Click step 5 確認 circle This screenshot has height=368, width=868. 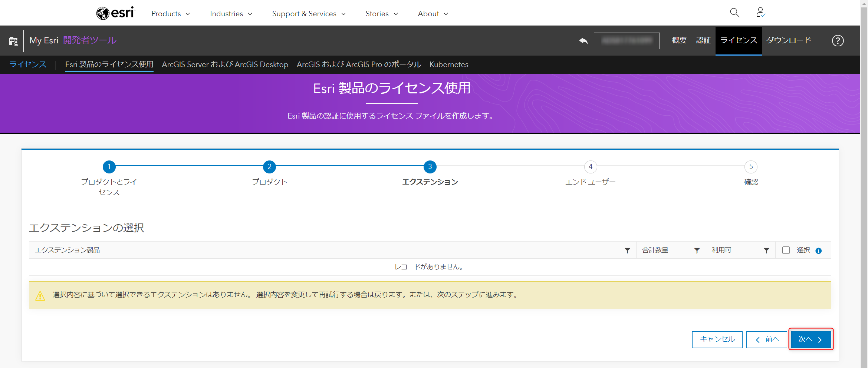(751, 167)
